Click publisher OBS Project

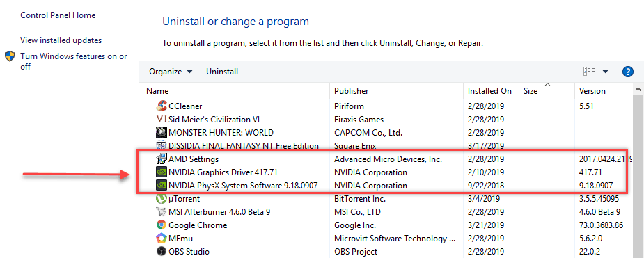pos(356,251)
